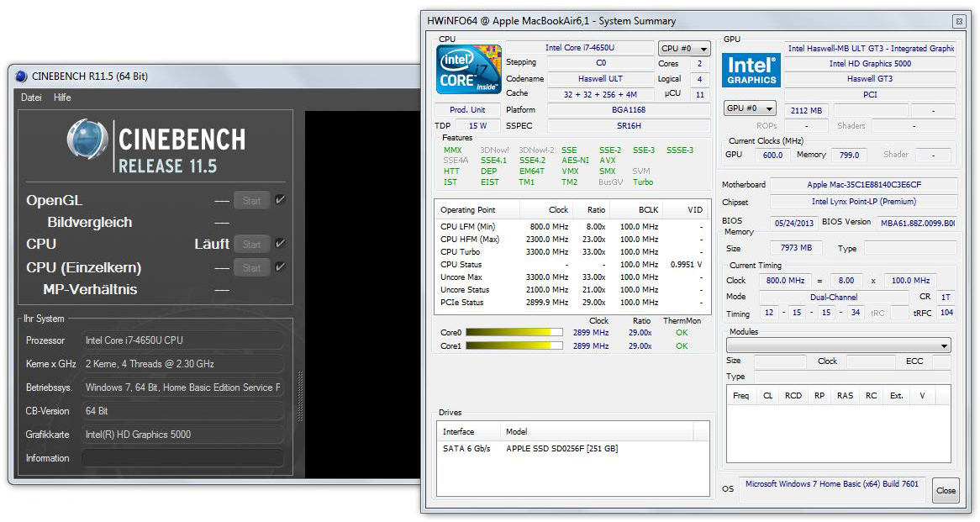Click the Haswell ULT codename value

[x=601, y=79]
